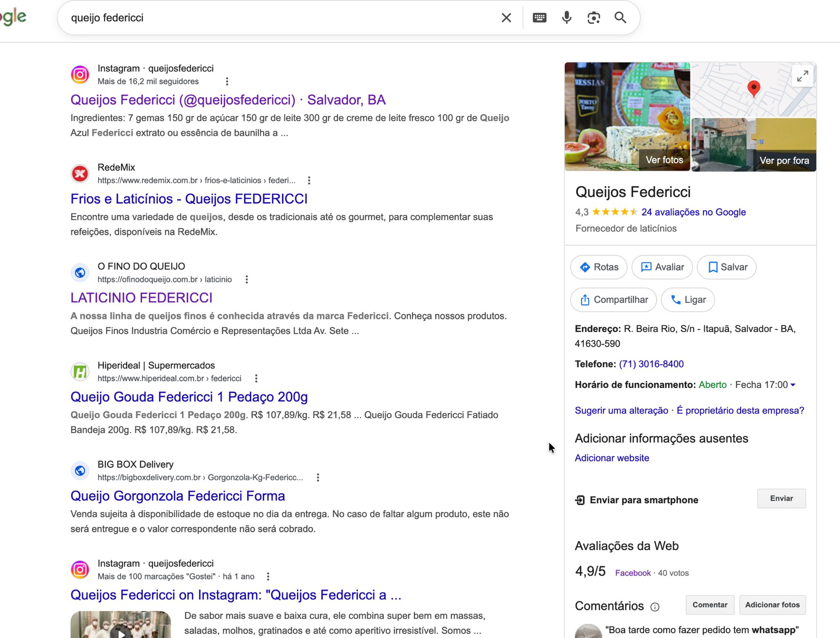Expand opening hours dropdown arrow
The image size is (840, 638).
(x=793, y=385)
